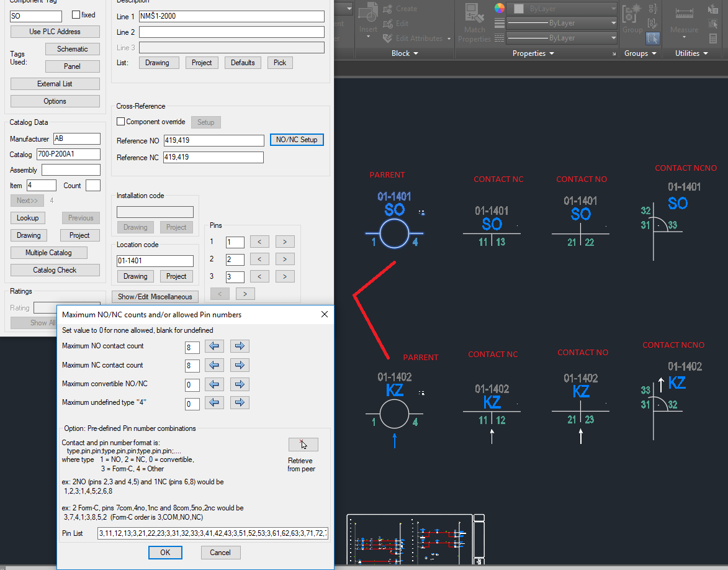Enable Component override checkbox
The height and width of the screenshot is (570, 728).
(x=121, y=121)
